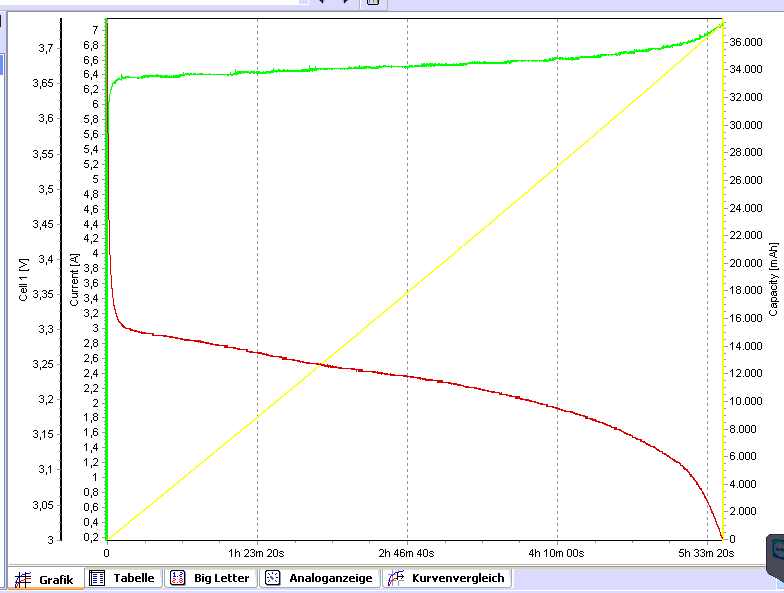Click the 3,05 voltage axis tick label
Viewport: 784px width, 593px height.
pos(43,505)
